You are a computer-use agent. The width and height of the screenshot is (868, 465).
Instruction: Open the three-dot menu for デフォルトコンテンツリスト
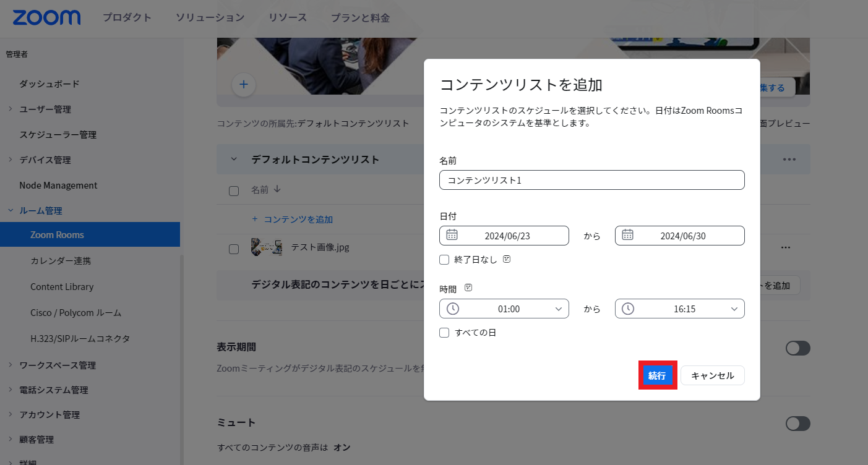coord(789,159)
